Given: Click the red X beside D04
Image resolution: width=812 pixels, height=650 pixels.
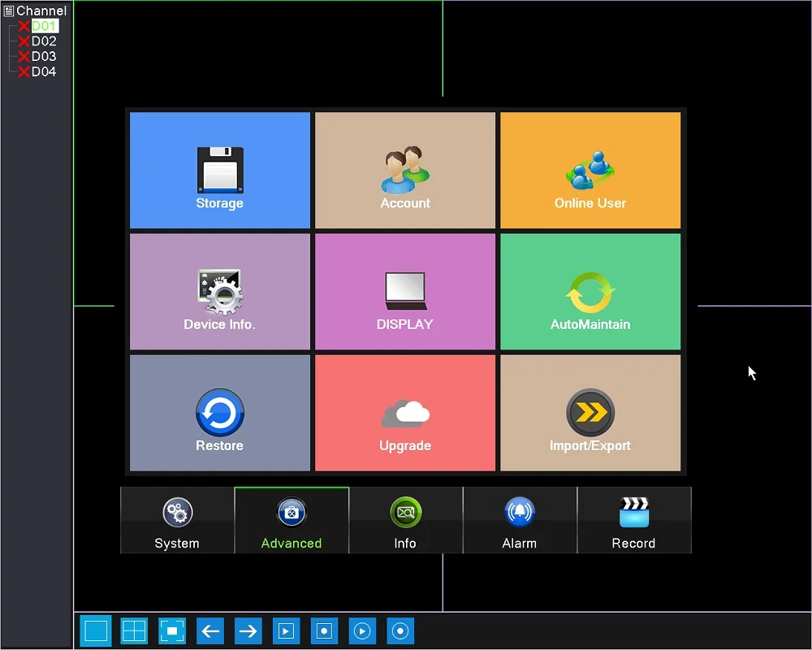Looking at the screenshot, I should (x=24, y=71).
